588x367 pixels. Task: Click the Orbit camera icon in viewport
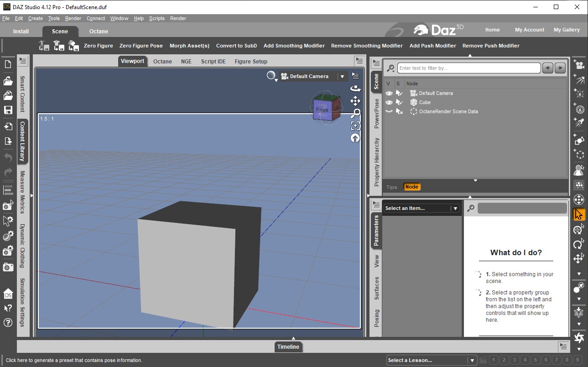click(355, 88)
